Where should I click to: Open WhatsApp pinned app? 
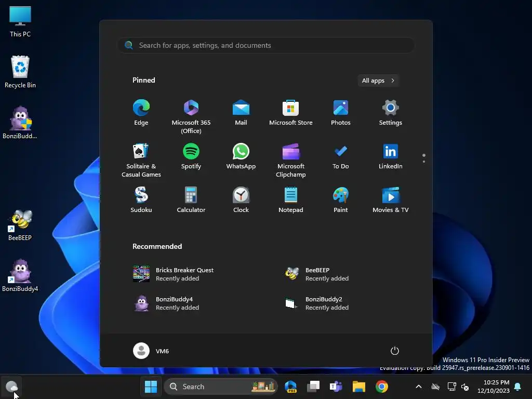(x=241, y=156)
